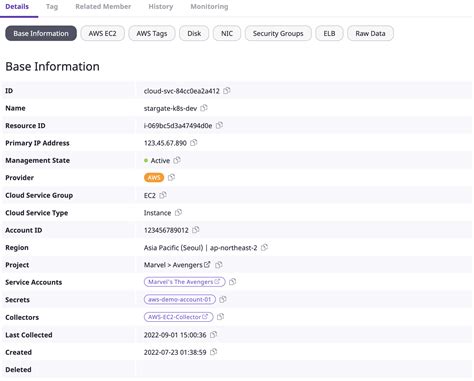Click the Active management state text

point(160,160)
